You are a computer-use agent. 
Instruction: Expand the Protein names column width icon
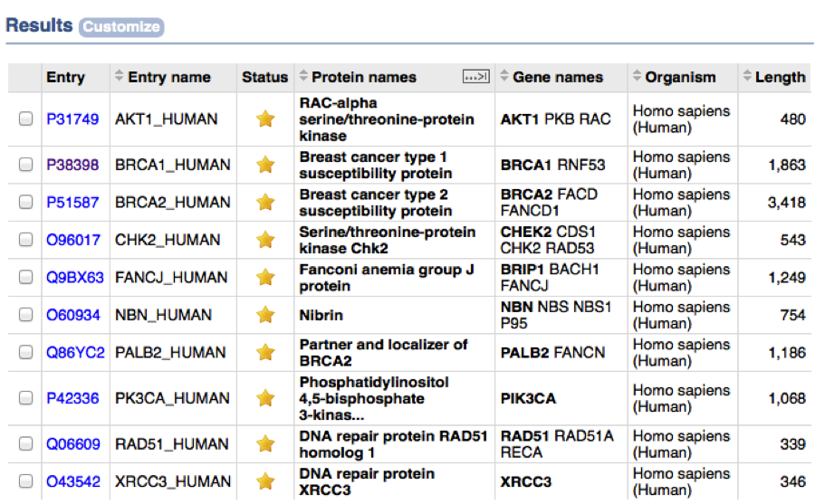[x=476, y=77]
